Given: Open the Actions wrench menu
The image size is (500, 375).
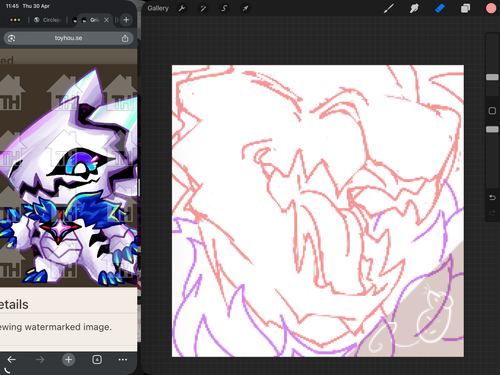Looking at the screenshot, I should tap(182, 8).
